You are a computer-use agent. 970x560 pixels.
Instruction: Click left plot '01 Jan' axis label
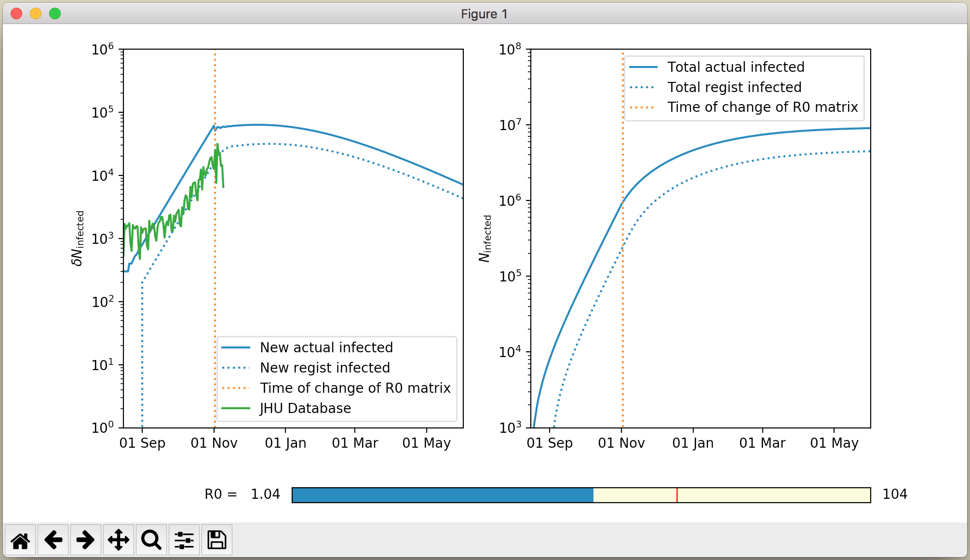click(x=285, y=443)
